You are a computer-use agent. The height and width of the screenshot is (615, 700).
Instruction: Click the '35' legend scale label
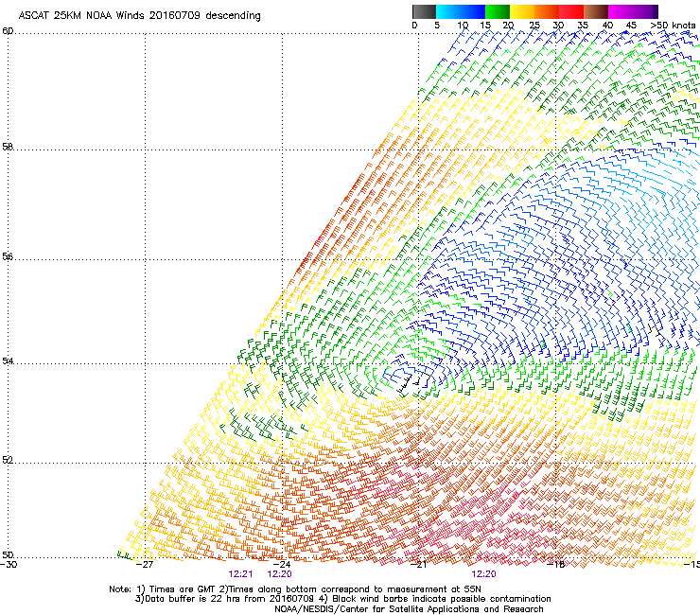tap(583, 26)
